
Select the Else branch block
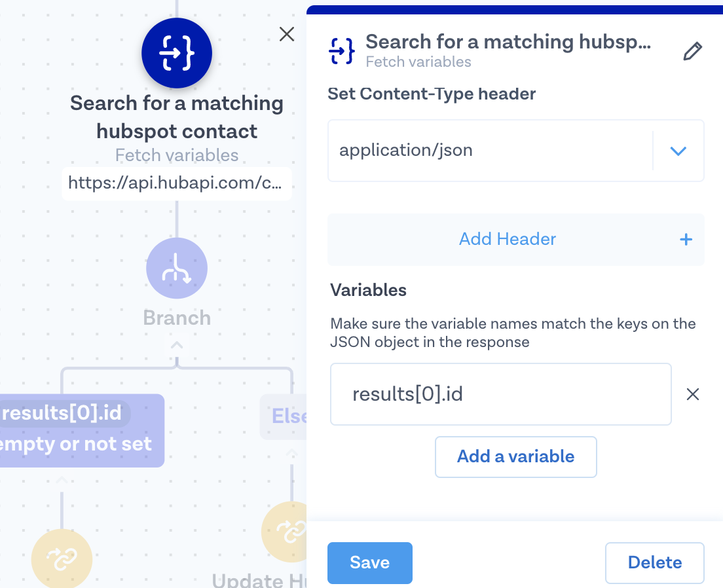click(x=286, y=416)
